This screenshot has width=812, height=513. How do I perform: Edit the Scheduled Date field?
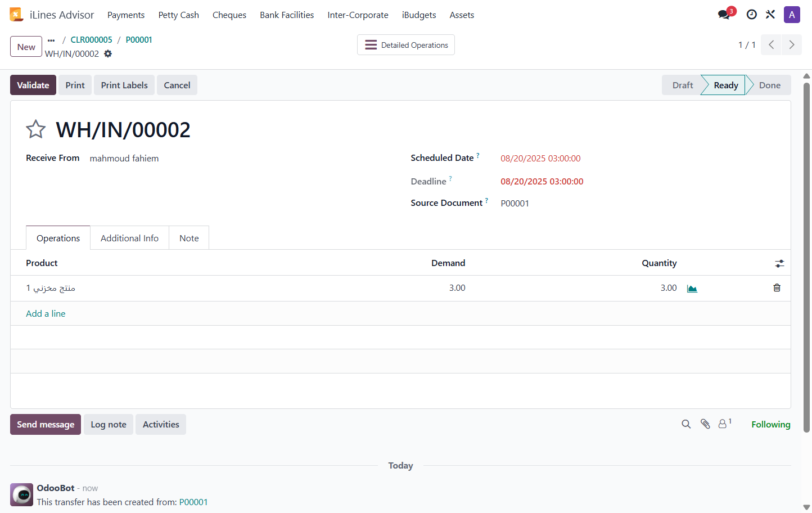coord(540,159)
